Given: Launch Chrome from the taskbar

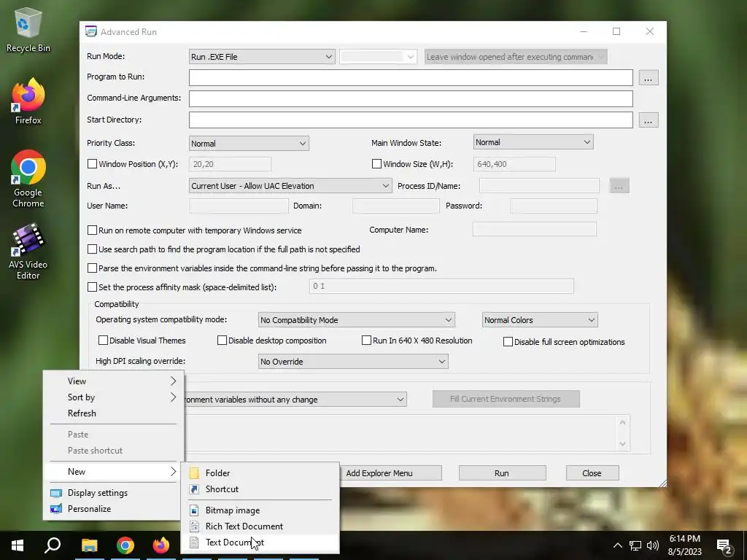Looking at the screenshot, I should [x=125, y=545].
